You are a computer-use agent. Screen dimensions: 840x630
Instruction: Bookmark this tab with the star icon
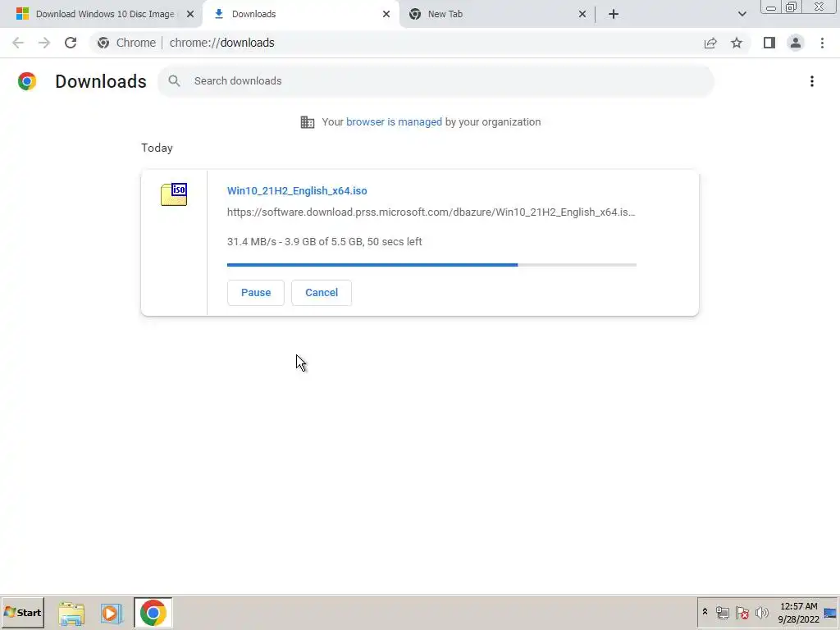(x=737, y=43)
